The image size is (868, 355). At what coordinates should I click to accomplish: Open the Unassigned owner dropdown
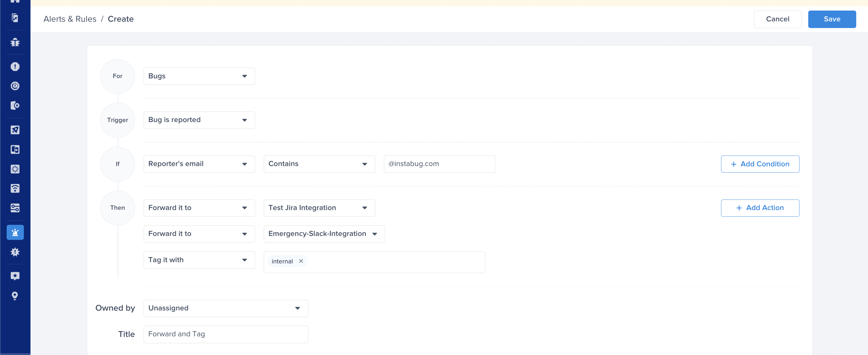click(225, 308)
